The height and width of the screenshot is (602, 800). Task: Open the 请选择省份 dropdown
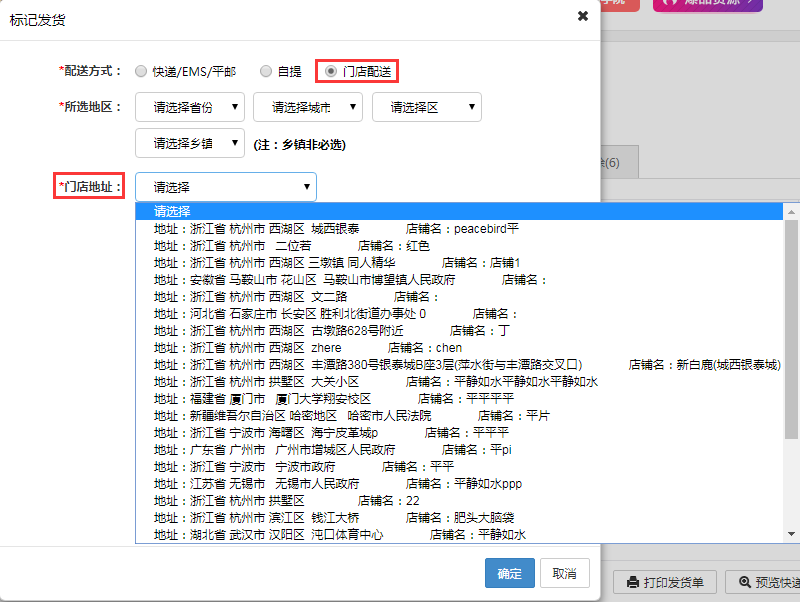[190, 107]
